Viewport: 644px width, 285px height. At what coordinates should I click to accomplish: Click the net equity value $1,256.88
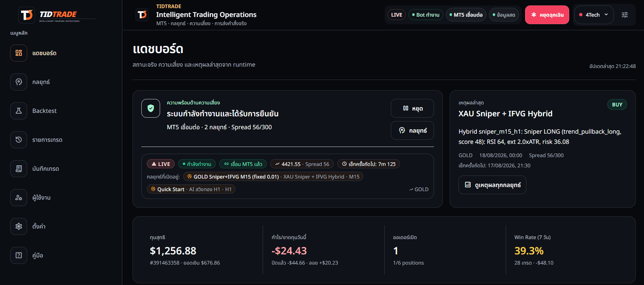point(173,251)
